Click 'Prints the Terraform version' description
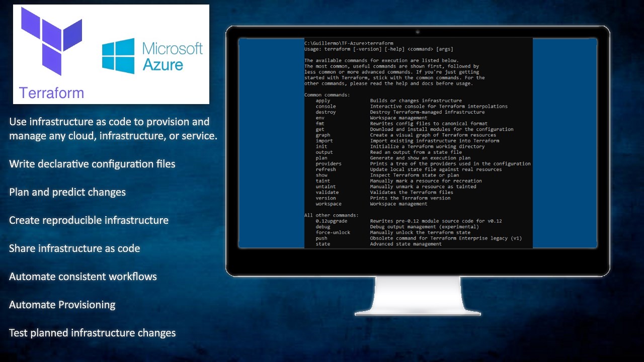Image resolution: width=644 pixels, height=362 pixels. 411,198
